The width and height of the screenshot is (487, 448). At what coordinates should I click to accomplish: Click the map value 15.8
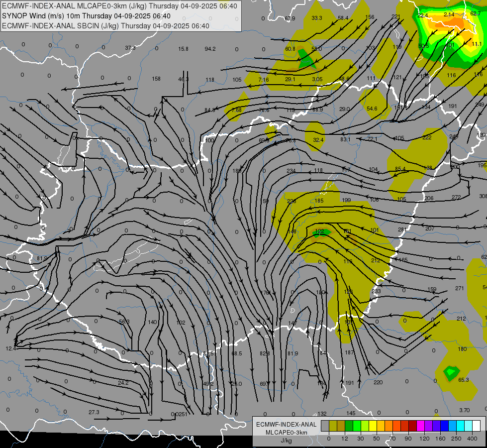[x=183, y=49]
